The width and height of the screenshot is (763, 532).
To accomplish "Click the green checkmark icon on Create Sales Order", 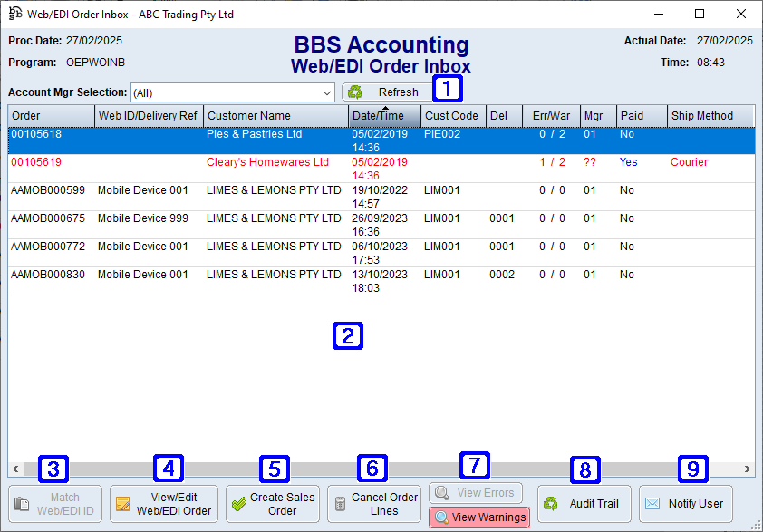I will (239, 504).
